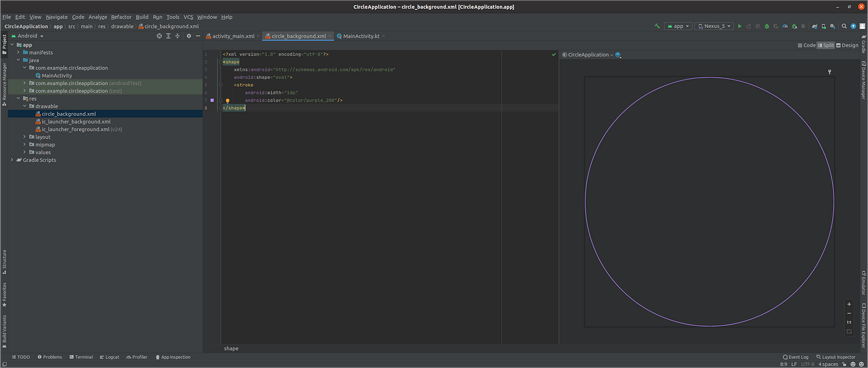The height and width of the screenshot is (368, 868).
Task: Zoom the preview with the plus button
Action: [848, 304]
